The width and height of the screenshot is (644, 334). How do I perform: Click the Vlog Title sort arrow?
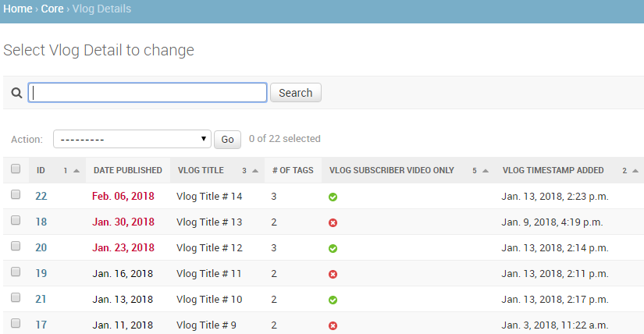(x=255, y=171)
